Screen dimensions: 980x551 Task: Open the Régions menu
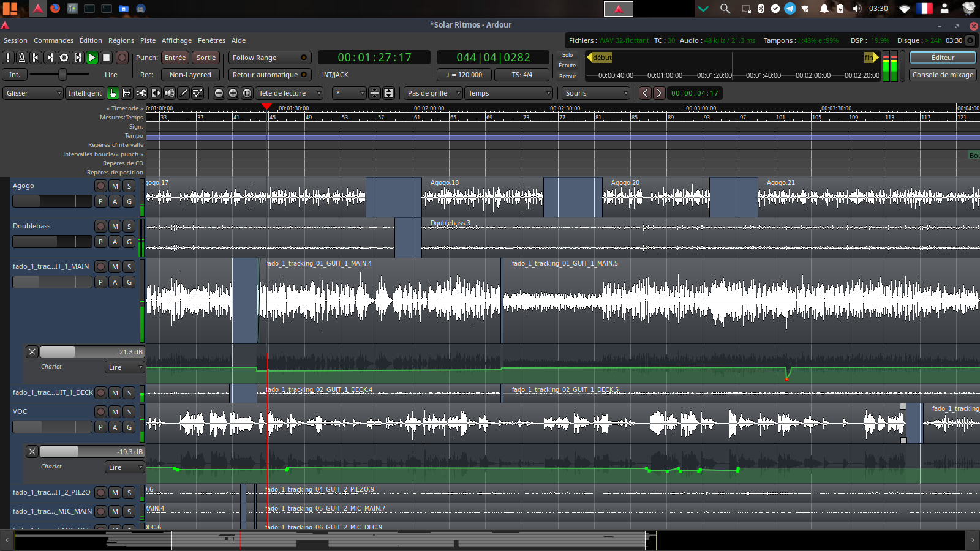click(121, 40)
